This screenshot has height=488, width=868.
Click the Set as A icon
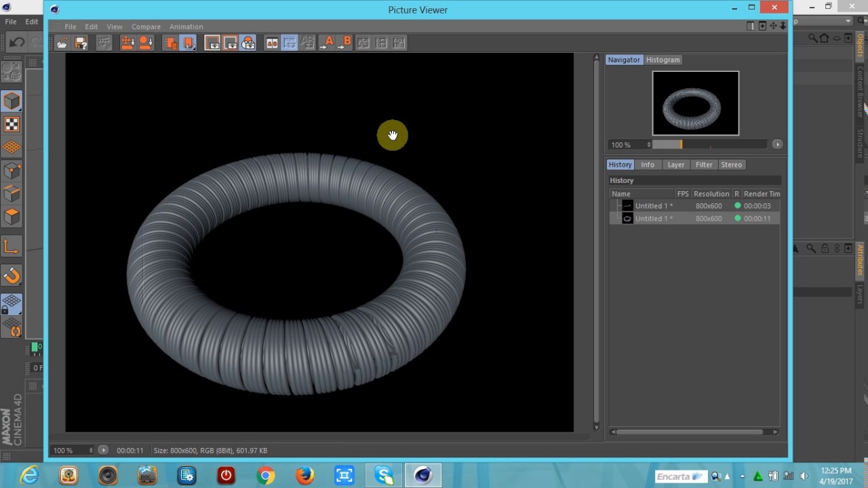point(327,43)
